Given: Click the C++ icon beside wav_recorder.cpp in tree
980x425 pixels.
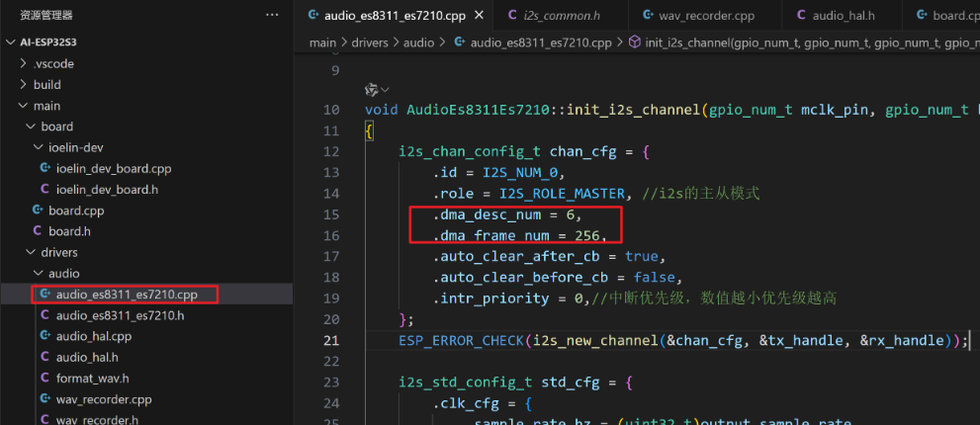Looking at the screenshot, I should [45, 399].
